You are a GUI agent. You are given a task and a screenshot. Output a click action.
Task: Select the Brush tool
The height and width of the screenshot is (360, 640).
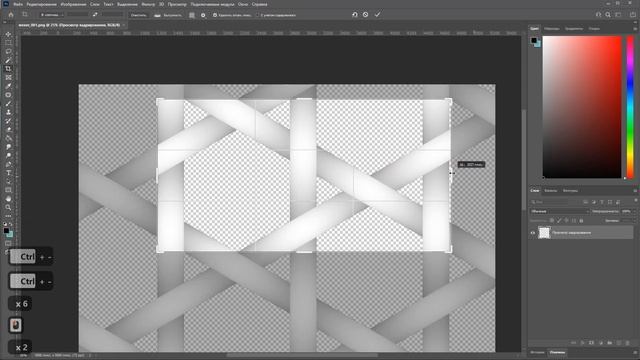(x=8, y=103)
